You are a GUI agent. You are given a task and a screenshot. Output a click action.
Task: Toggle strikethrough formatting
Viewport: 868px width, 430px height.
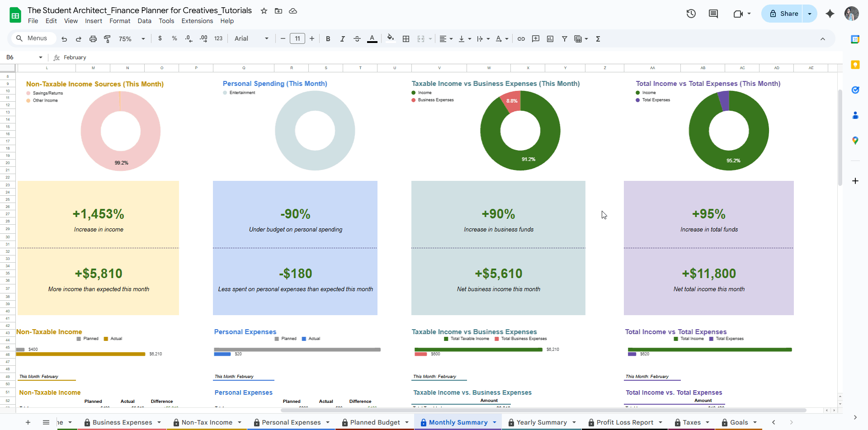coord(357,39)
